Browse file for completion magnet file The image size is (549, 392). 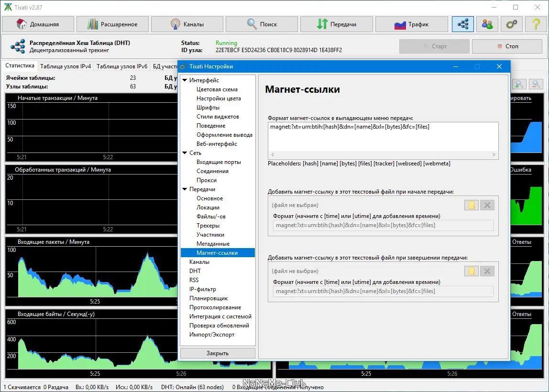tap(471, 271)
